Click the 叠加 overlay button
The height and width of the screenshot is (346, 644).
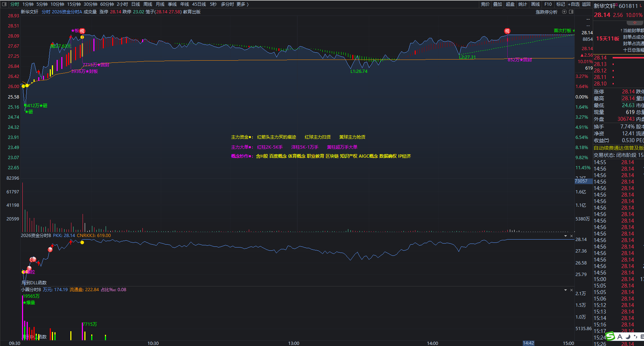(x=498, y=4)
